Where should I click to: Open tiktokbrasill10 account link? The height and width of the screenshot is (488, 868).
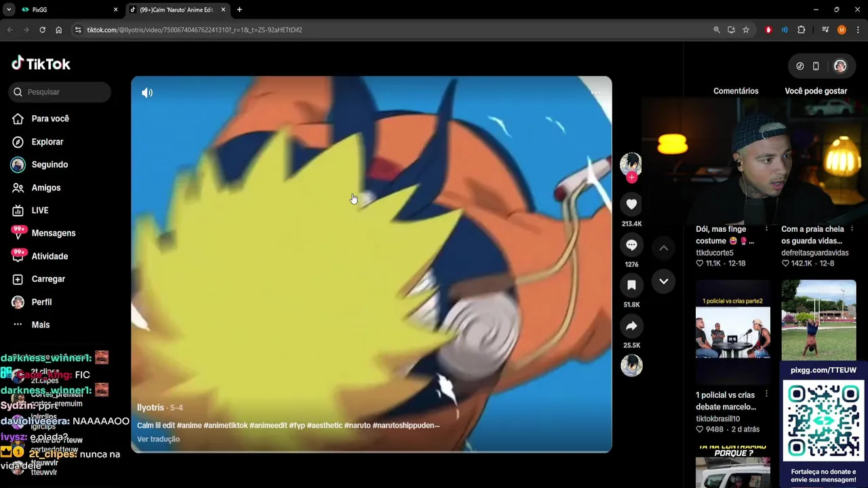coord(717,419)
